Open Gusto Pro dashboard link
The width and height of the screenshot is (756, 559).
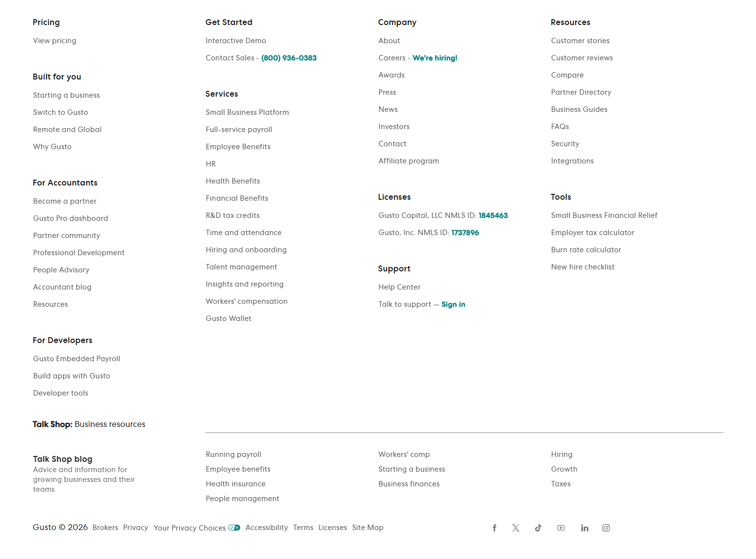point(71,218)
